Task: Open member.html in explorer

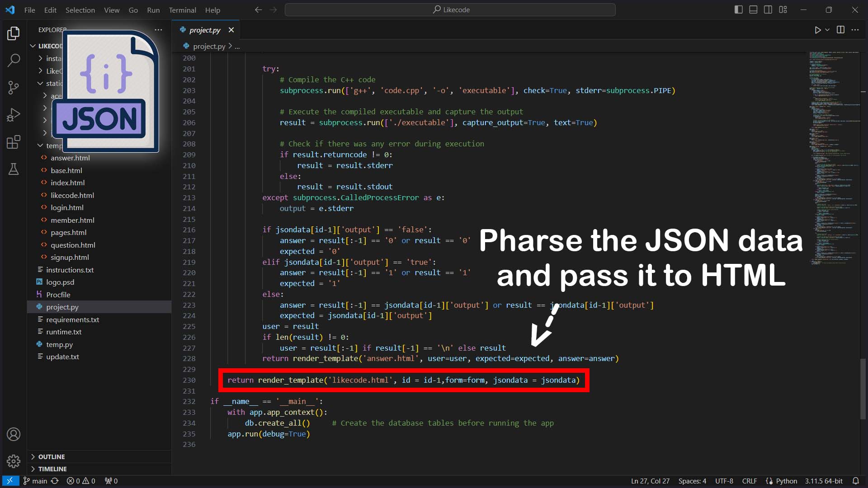Action: 72,220
